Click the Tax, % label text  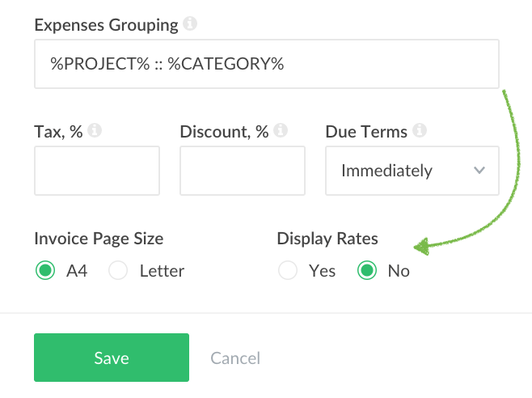tap(58, 131)
